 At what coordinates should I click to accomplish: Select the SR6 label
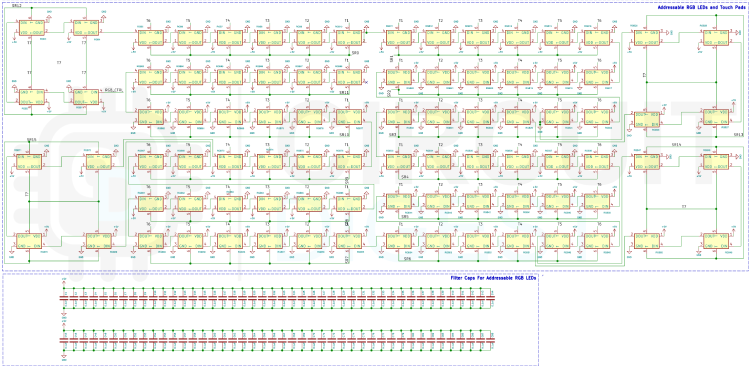407,258
